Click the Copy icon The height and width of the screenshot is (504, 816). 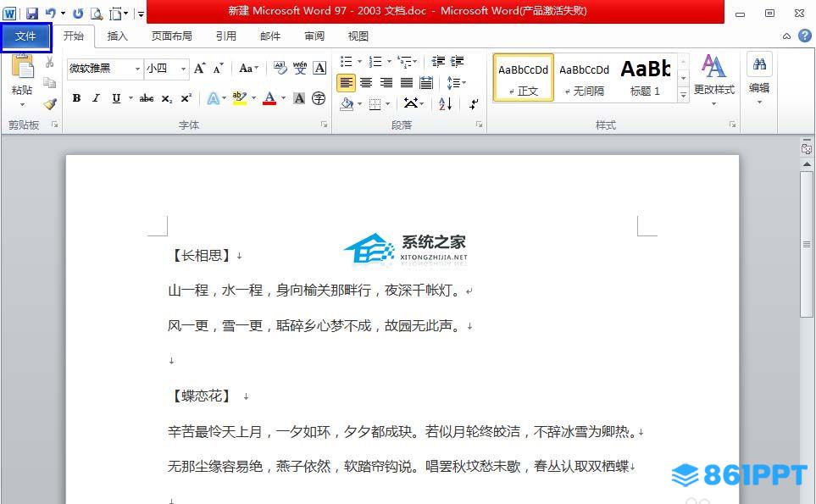tap(49, 83)
